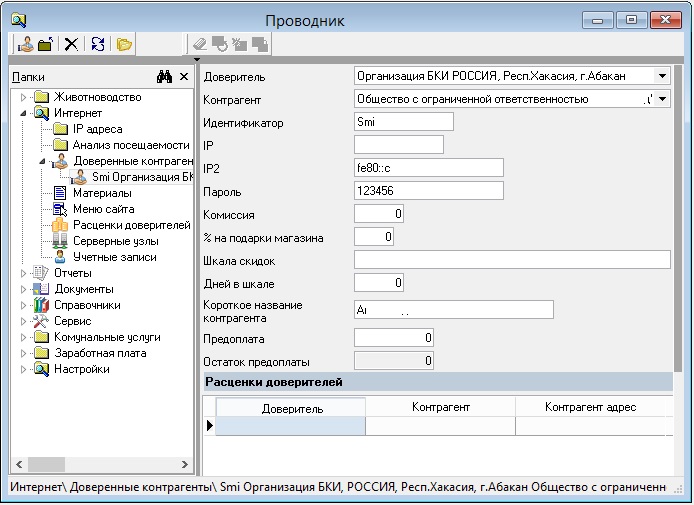
Task: Click the Проводник window title icon
Action: coord(19,20)
